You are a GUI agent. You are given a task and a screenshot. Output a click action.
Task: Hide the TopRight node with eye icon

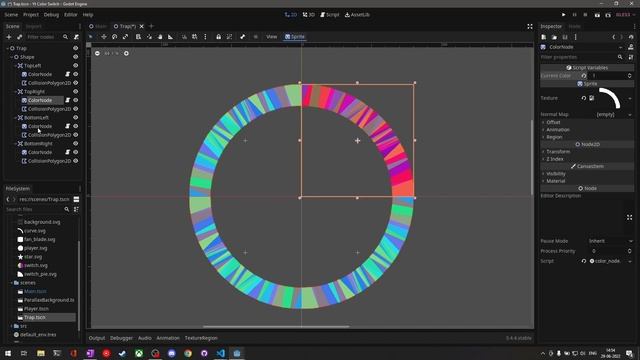click(76, 92)
